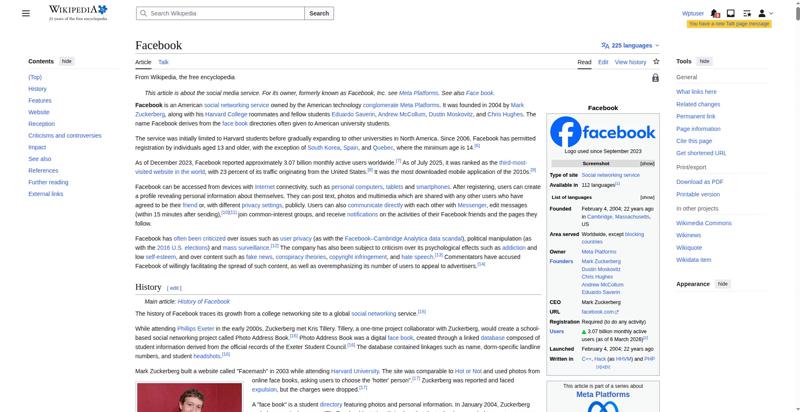Screen dimensions: 800x412
Task: Add page to watchlist with star icon
Action: (657, 62)
